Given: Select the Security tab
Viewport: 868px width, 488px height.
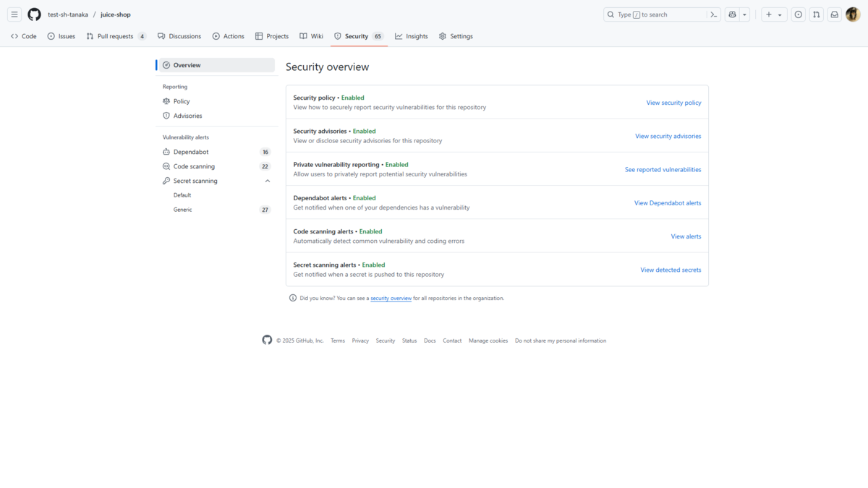Looking at the screenshot, I should coord(359,36).
